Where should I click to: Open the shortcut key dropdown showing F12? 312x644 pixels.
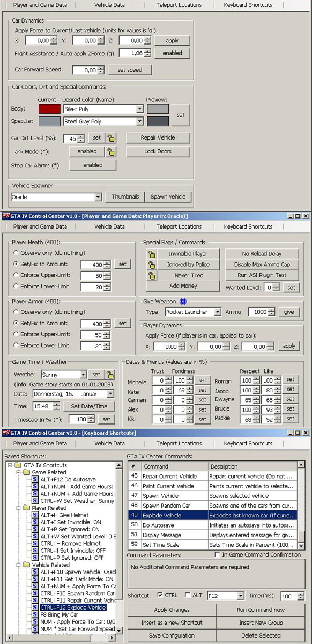pos(240,596)
